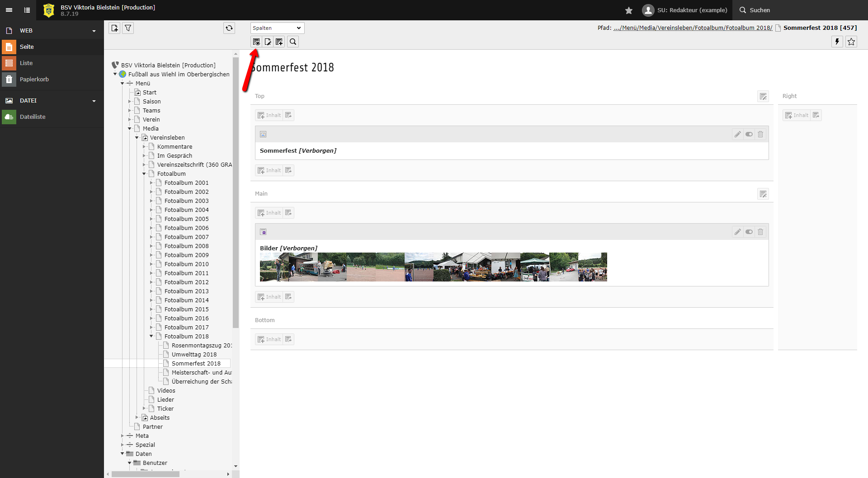Refresh the page tree
868x478 pixels.
(x=229, y=28)
